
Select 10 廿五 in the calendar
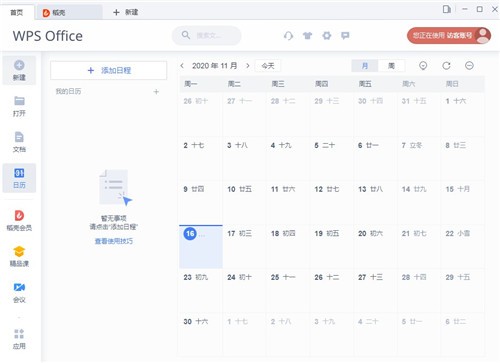click(244, 203)
